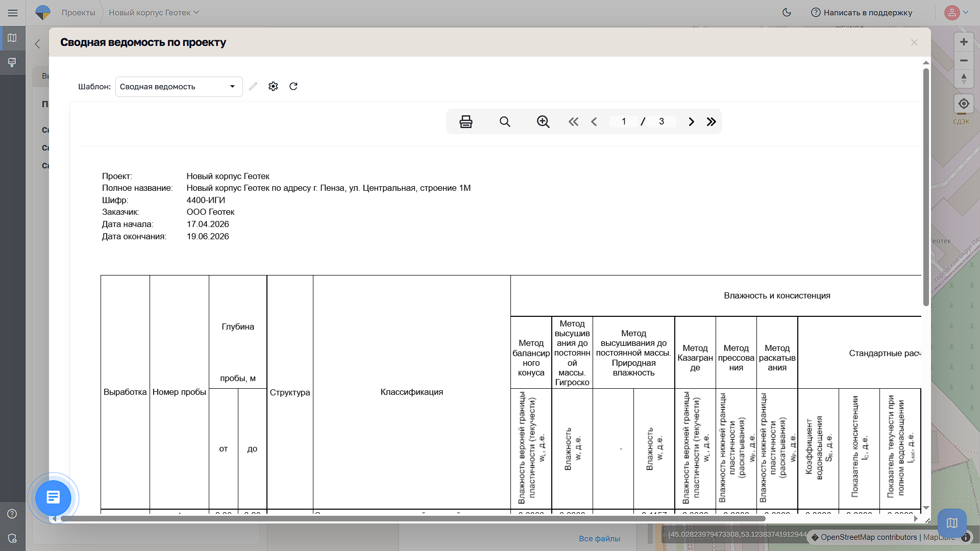Click the print report icon
The image size is (980, 551).
pos(465,121)
